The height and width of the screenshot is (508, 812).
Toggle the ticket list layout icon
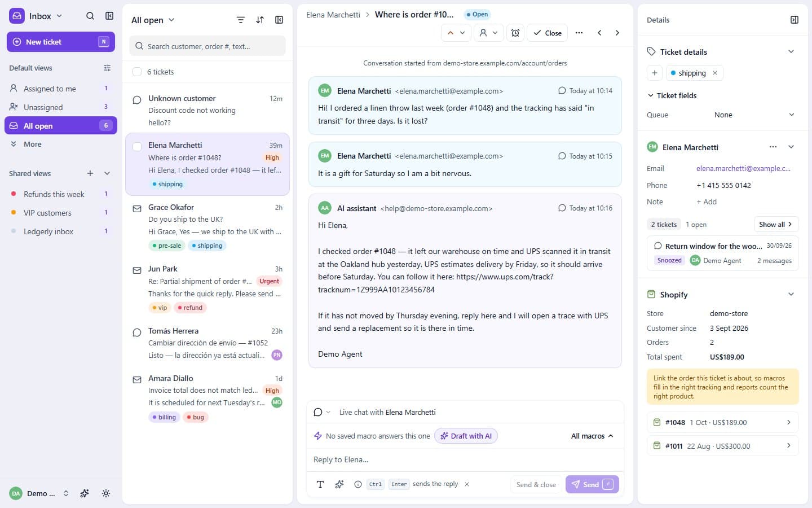click(x=279, y=20)
